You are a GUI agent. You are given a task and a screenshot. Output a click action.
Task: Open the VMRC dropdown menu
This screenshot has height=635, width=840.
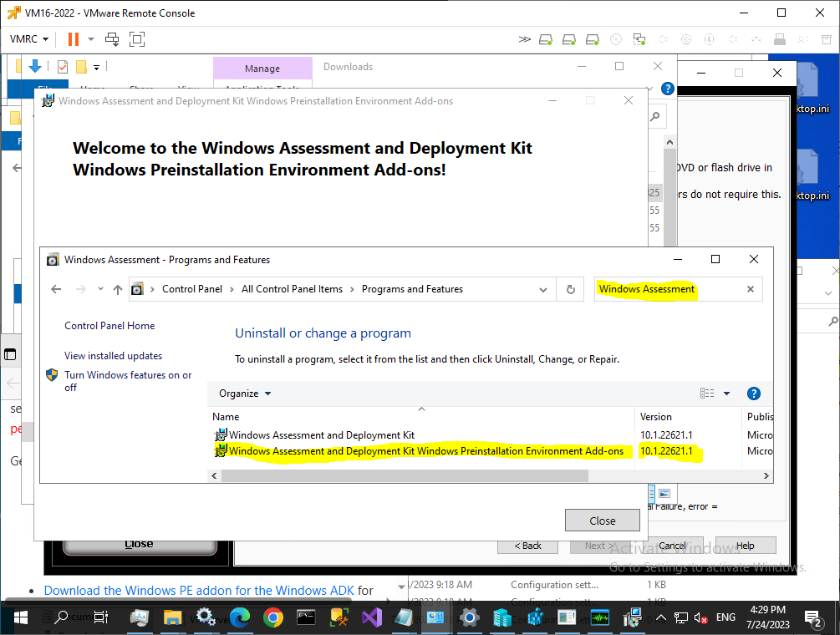click(29, 39)
